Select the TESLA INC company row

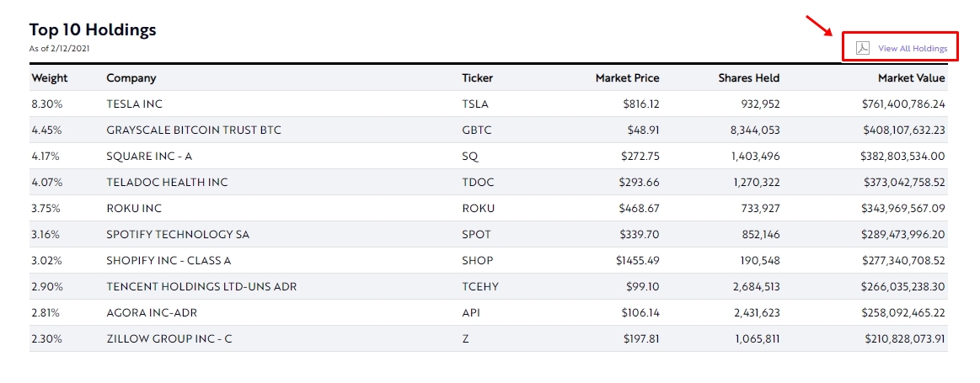134,104
